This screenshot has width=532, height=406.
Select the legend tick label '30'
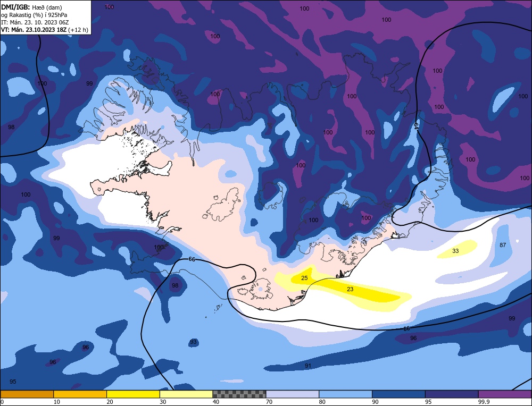click(x=163, y=402)
